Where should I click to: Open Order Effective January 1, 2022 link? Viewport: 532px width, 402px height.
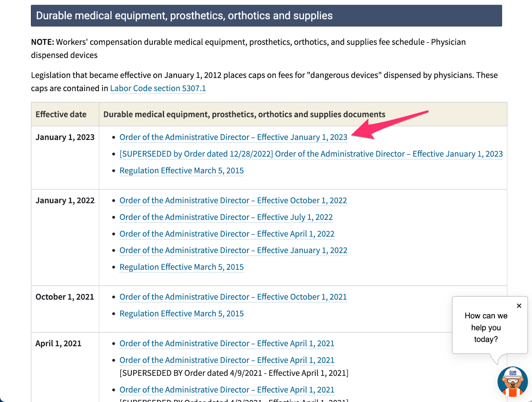(x=233, y=250)
